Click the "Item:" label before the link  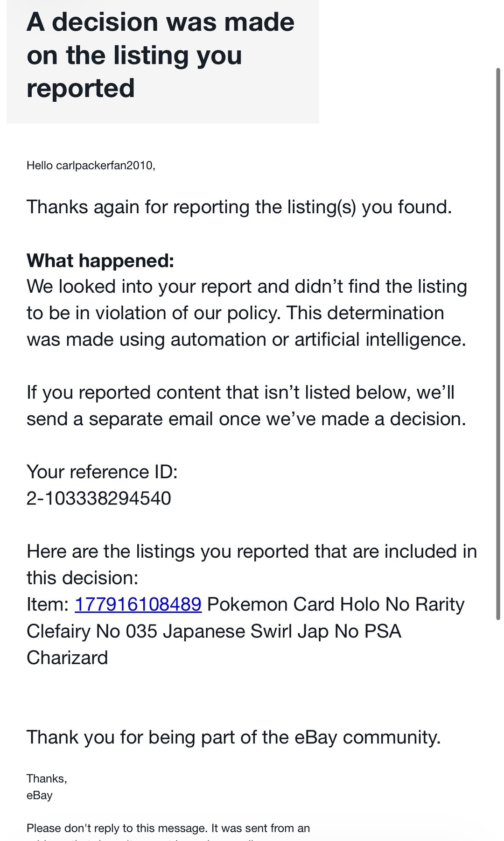(48, 604)
